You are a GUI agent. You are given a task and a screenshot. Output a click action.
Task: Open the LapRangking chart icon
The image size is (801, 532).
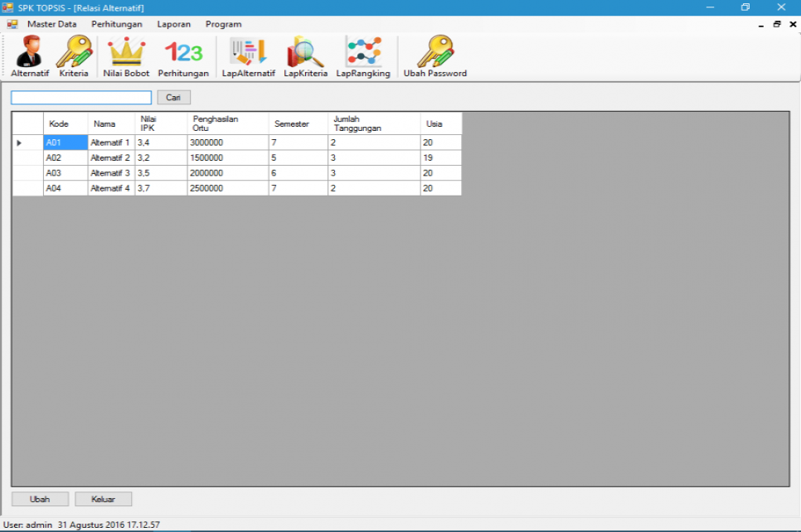pos(362,54)
